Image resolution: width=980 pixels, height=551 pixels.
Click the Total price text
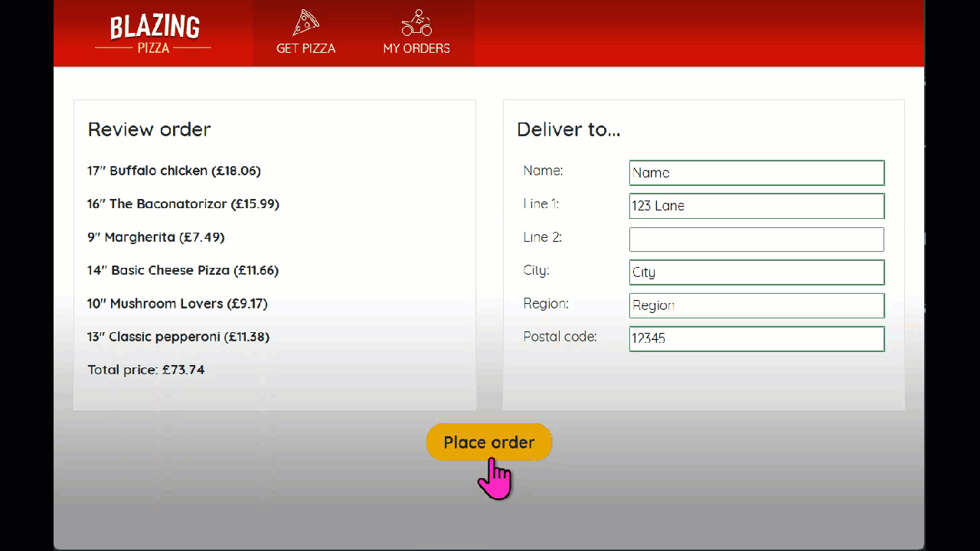pyautogui.click(x=145, y=370)
